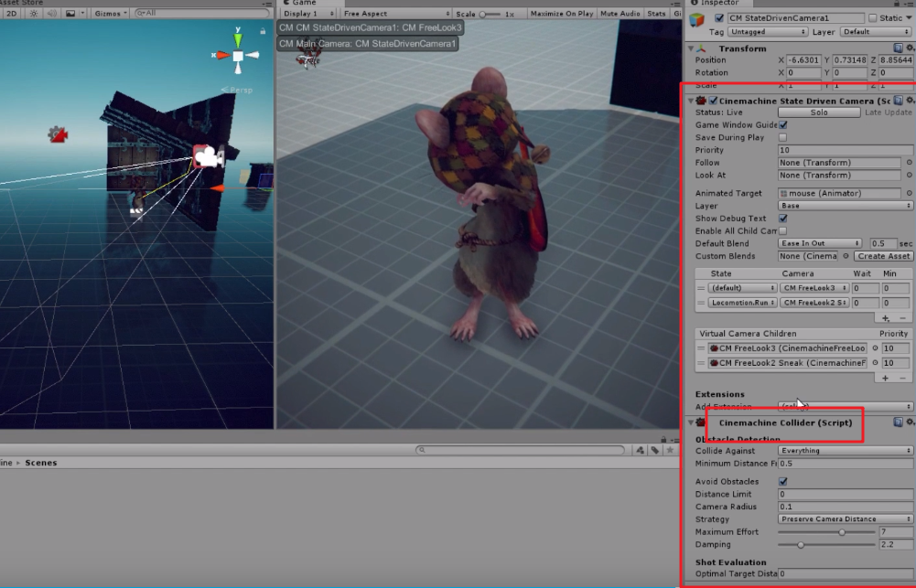The image size is (916, 588).
Task: Remove a state instruction with minus button
Action: [x=902, y=318]
